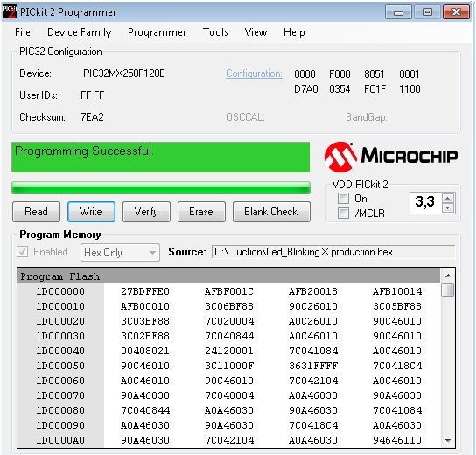Open the Configuration link
Image resolution: width=476 pixels, height=455 pixels.
254,73
